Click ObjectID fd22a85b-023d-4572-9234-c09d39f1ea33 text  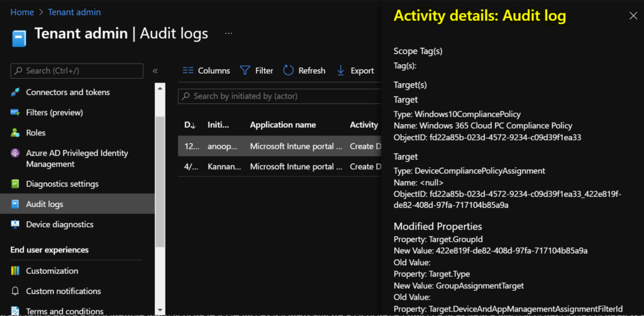pyautogui.click(x=487, y=137)
